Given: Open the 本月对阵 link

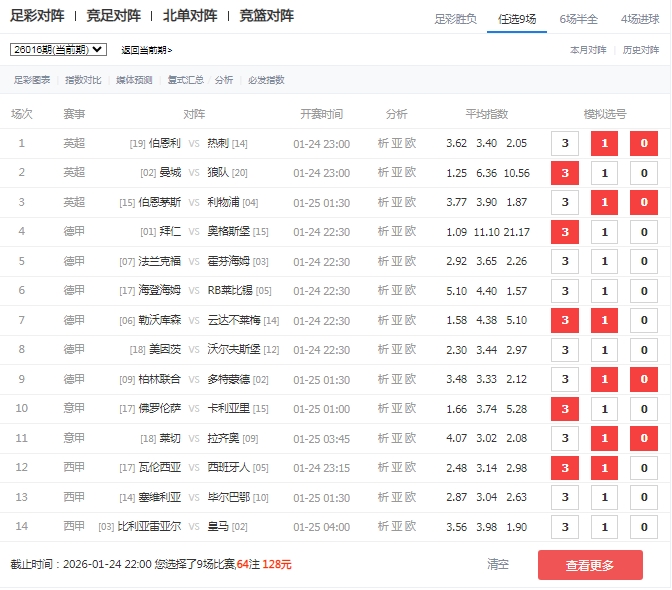Looking at the screenshot, I should point(588,49).
